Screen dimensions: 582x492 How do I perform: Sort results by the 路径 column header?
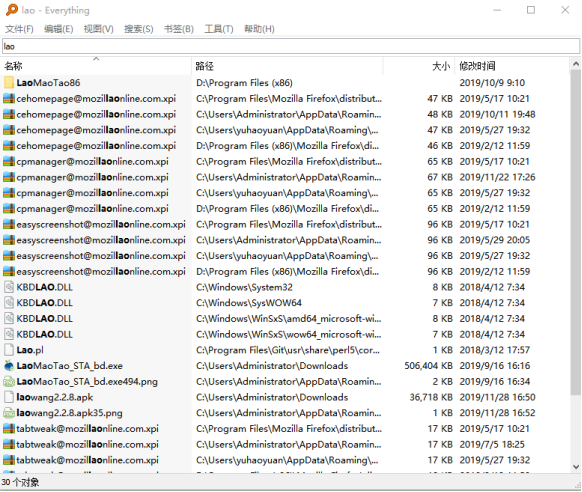[287, 66]
